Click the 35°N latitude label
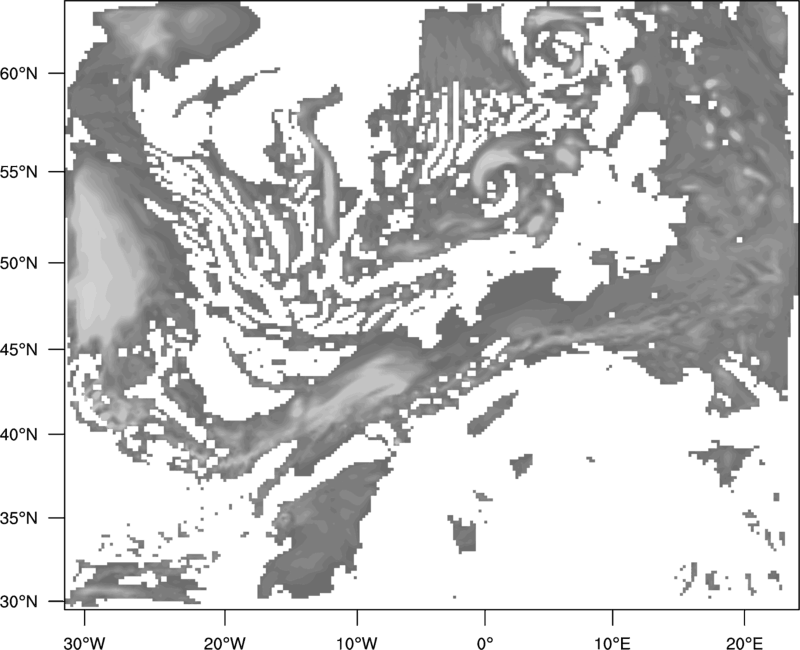 coord(19,518)
